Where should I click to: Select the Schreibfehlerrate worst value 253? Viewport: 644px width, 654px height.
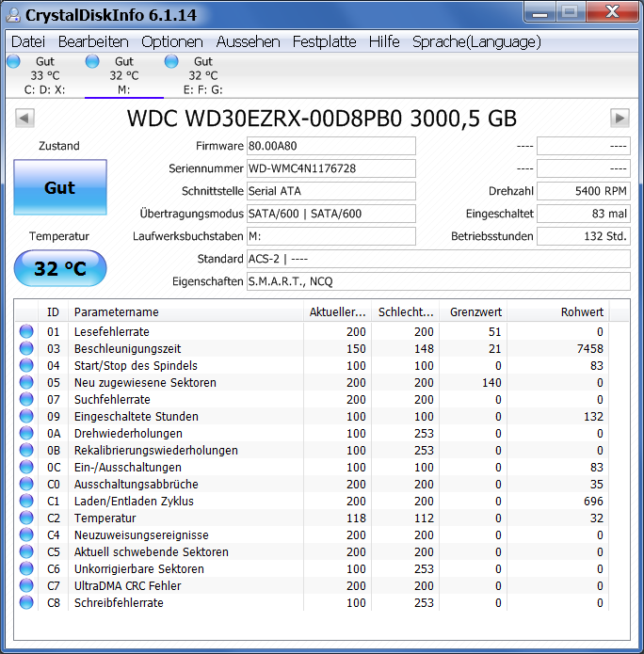[x=424, y=602]
